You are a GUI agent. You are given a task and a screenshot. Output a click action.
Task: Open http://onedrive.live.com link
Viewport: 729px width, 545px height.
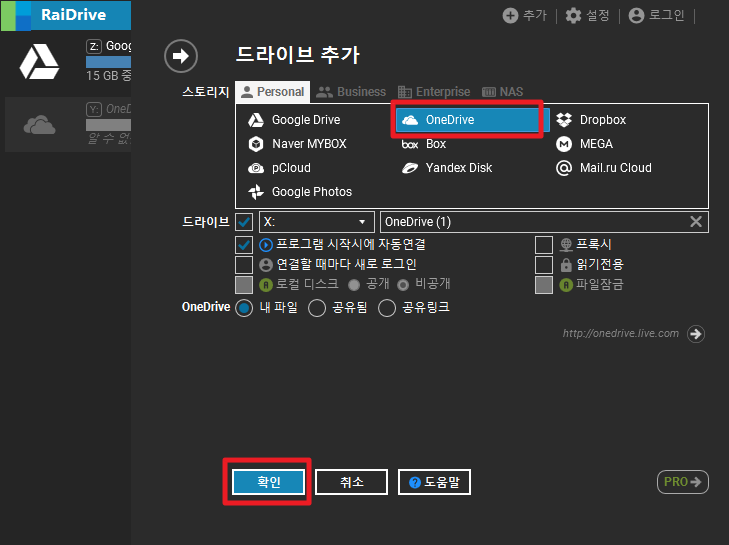coord(620,333)
